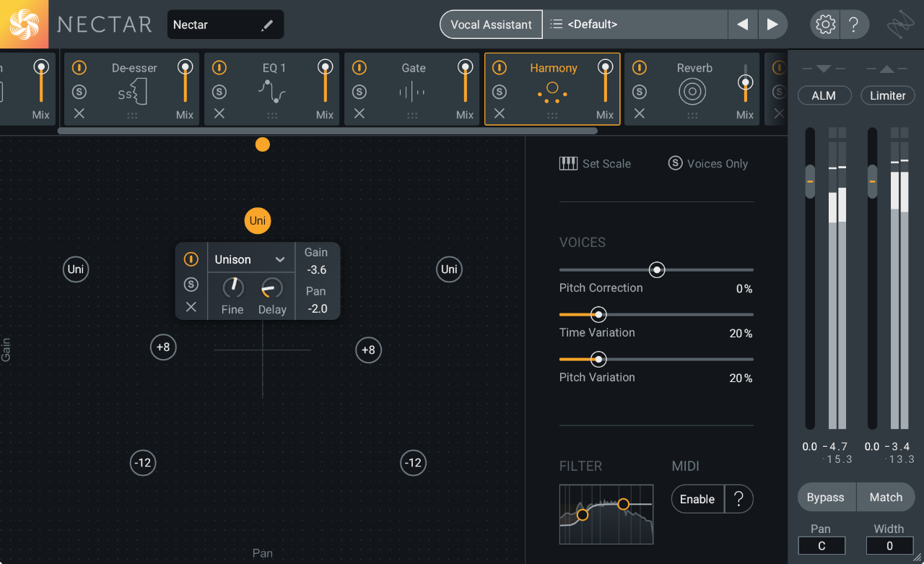Click the Time Variation slider handle
924x564 pixels.
pos(598,315)
